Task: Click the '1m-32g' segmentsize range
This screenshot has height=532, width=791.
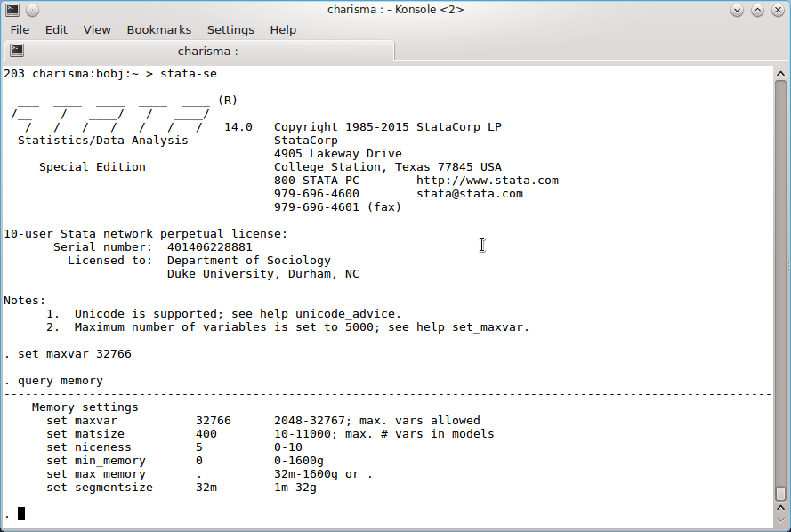Action: click(295, 488)
